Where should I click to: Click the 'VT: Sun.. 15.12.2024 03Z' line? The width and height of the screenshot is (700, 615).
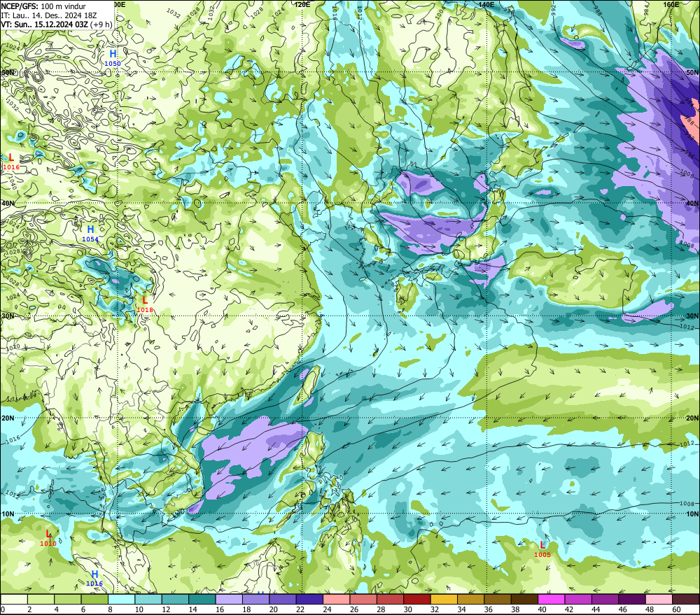tap(45, 24)
